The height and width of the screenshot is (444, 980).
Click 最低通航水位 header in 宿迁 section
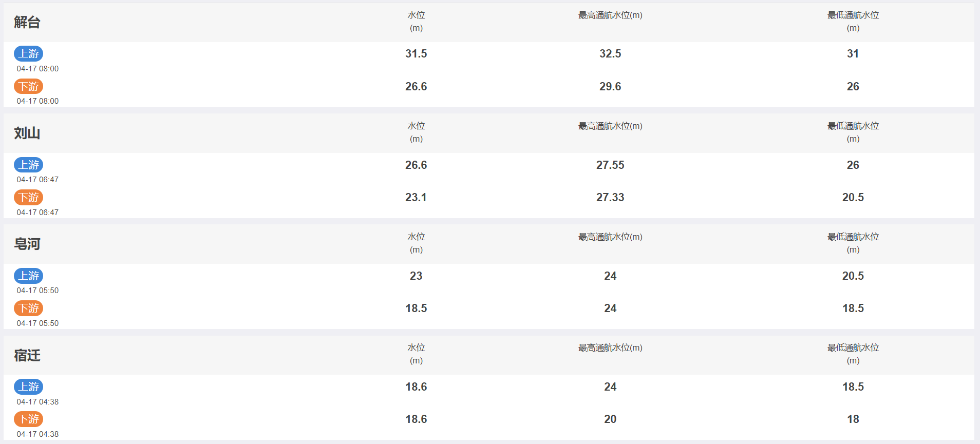853,354
